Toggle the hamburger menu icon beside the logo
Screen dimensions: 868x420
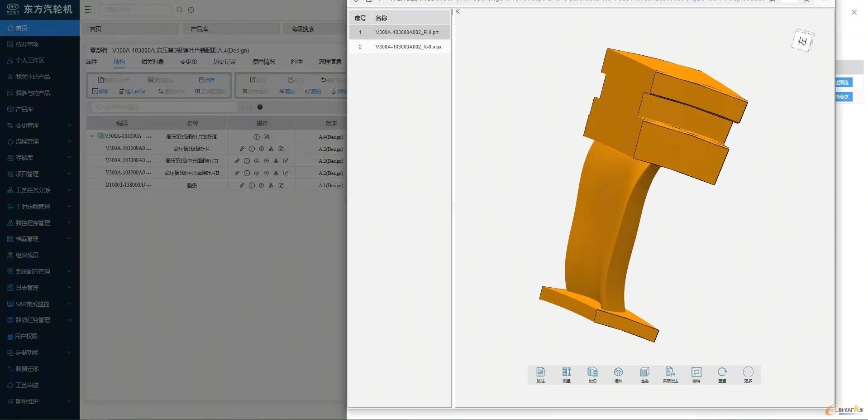click(88, 10)
